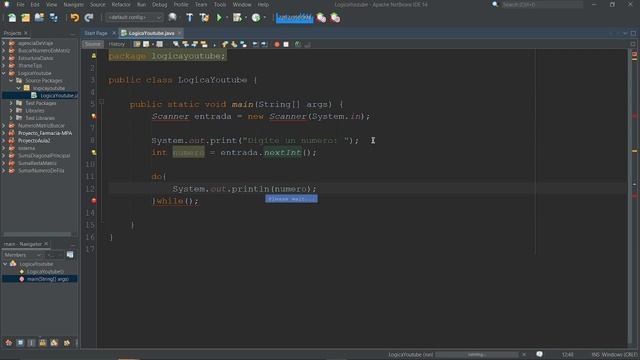Image resolution: width=640 pixels, height=360 pixels.
Task: Select the Proyecto_Farmacia-MPA project
Action: pos(44,133)
